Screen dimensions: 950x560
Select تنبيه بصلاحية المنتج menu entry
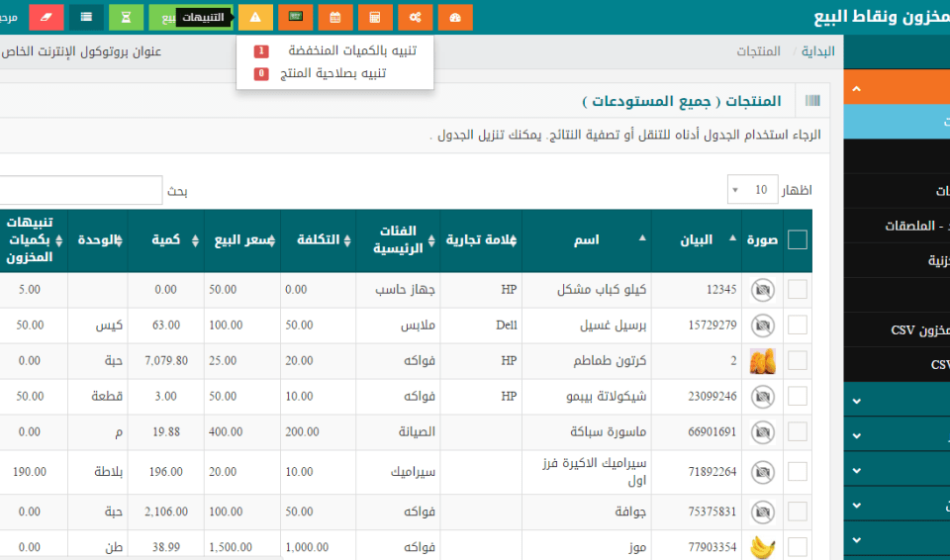332,73
